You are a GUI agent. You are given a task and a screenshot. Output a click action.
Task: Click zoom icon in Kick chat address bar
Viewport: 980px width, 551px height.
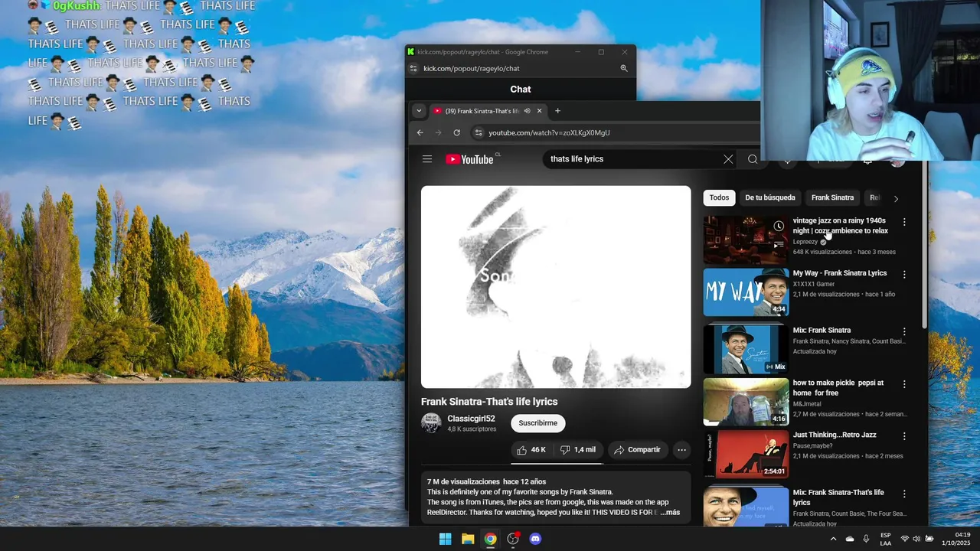point(623,68)
